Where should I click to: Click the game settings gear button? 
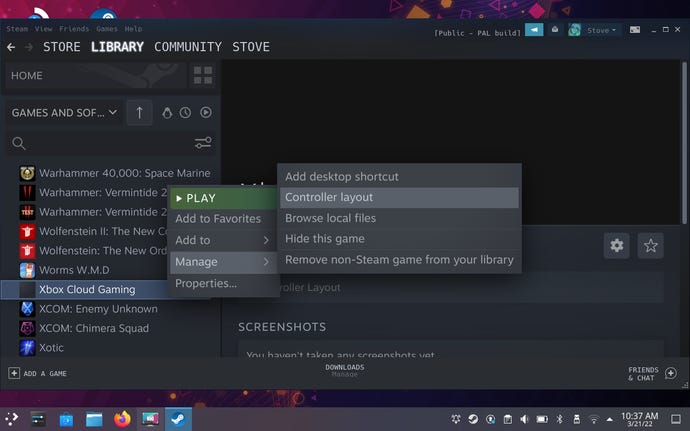[x=617, y=245]
